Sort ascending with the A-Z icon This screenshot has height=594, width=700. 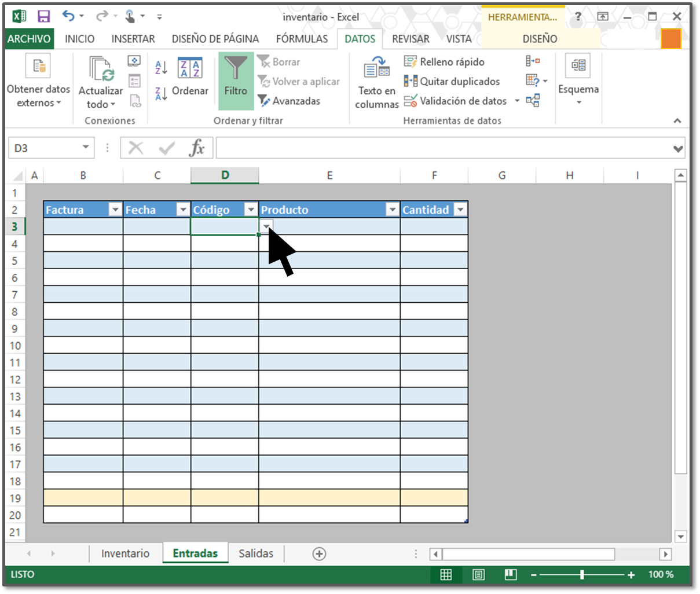coord(161,68)
